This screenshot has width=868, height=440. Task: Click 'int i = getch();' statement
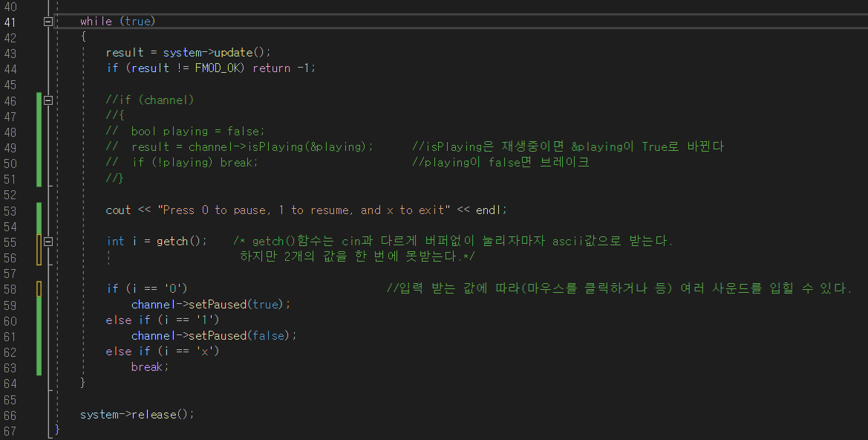point(157,242)
